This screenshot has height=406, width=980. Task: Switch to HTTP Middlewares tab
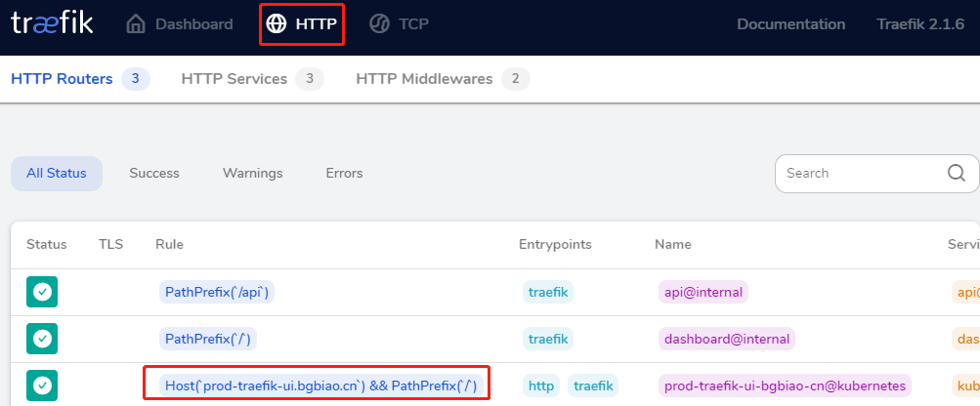[444, 79]
